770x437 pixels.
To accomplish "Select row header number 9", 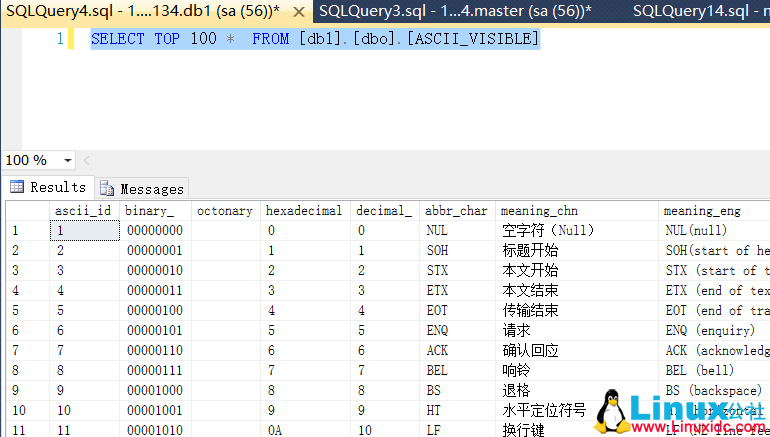I will click(x=28, y=390).
